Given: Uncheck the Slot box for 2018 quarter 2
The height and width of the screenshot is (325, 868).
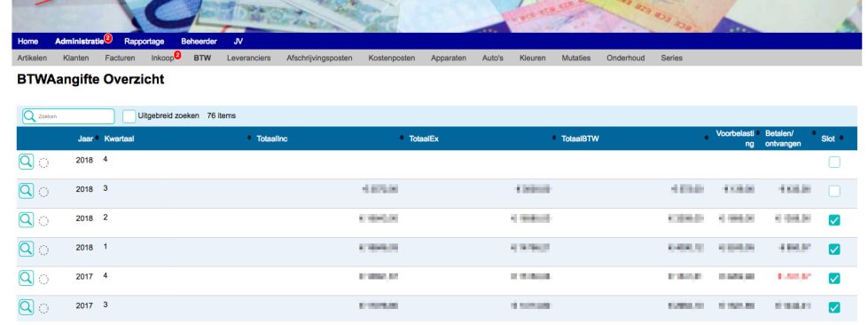Looking at the screenshot, I should pos(834,220).
